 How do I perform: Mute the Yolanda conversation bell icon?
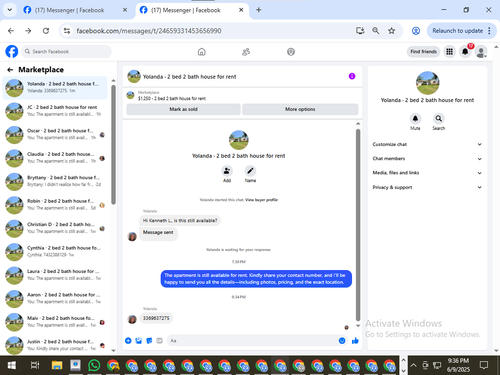pos(415,118)
